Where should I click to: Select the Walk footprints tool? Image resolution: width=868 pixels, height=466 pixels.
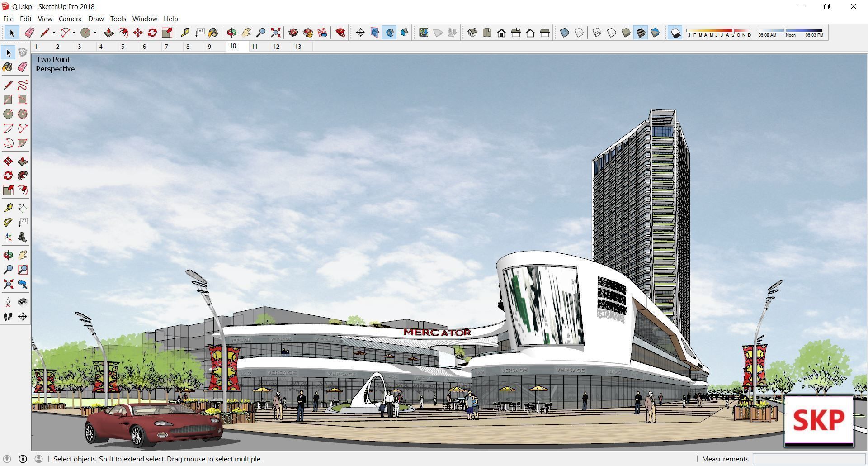8,317
